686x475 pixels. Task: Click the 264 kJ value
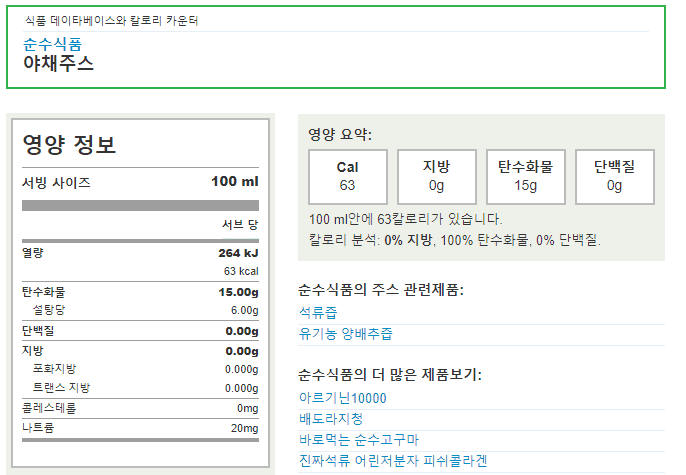coord(238,253)
